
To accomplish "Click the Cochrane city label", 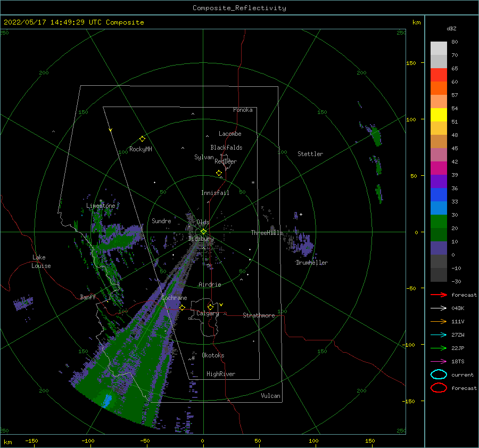I will click(x=174, y=298).
